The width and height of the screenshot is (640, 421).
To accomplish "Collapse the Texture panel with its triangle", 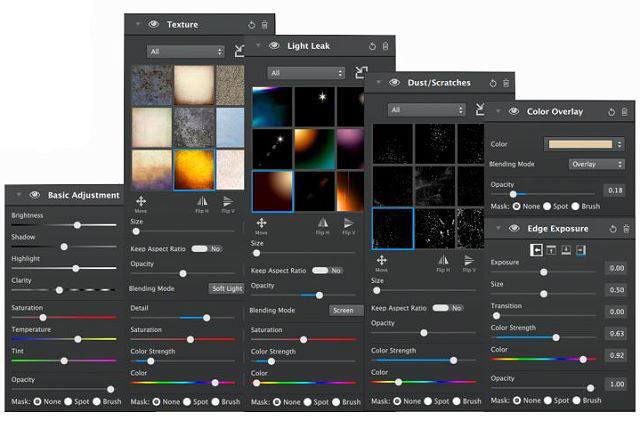I will tap(138, 25).
